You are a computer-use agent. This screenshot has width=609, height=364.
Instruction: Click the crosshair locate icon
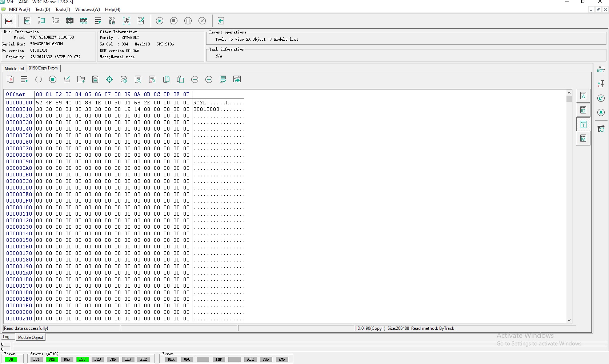(x=109, y=79)
